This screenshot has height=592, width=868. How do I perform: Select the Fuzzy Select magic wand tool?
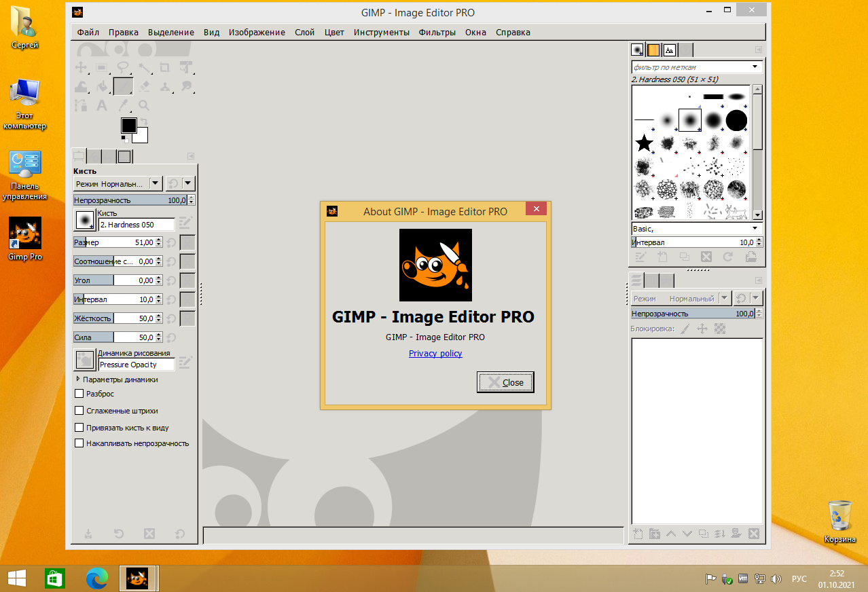144,67
